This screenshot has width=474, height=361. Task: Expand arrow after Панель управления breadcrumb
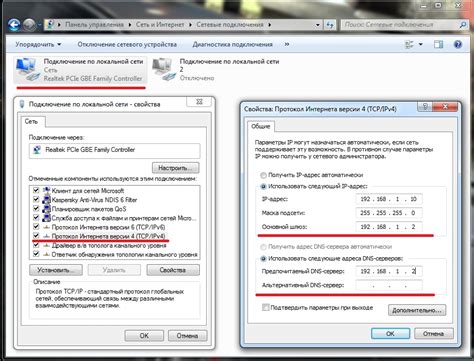[129, 25]
